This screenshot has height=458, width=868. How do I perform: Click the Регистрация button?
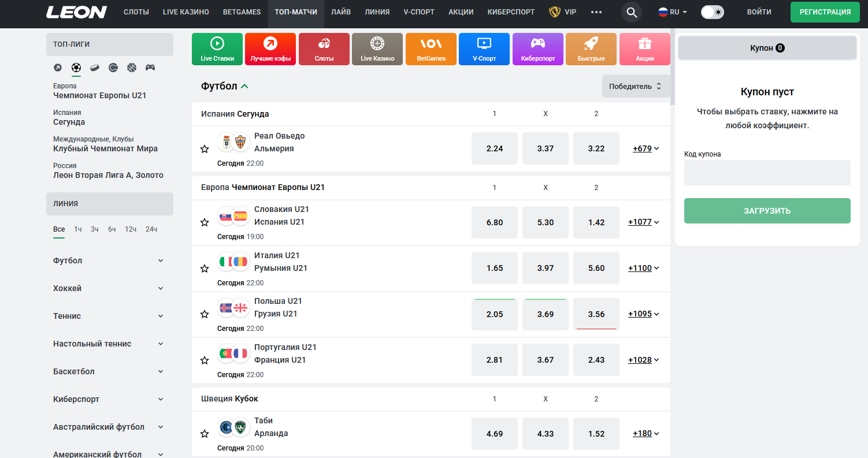click(825, 12)
